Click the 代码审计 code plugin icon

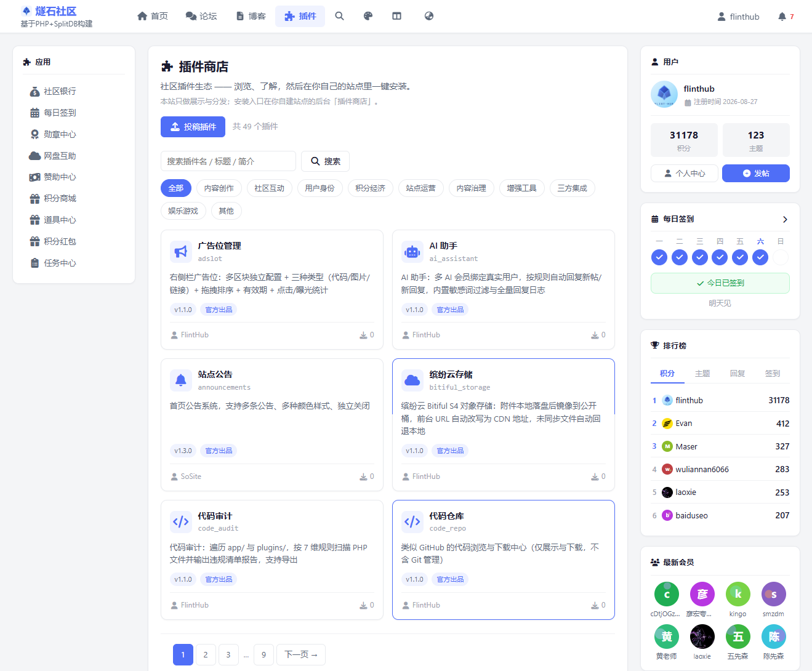[180, 521]
